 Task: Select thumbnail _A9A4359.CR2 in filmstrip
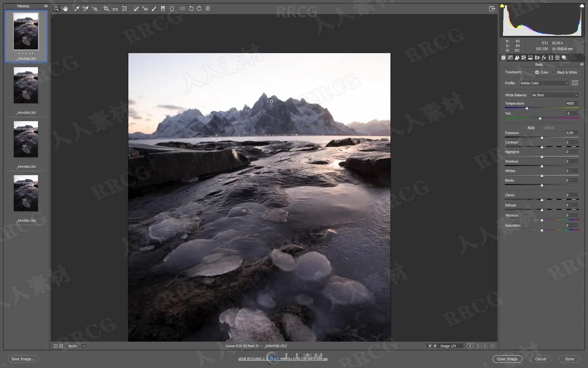coord(26,85)
